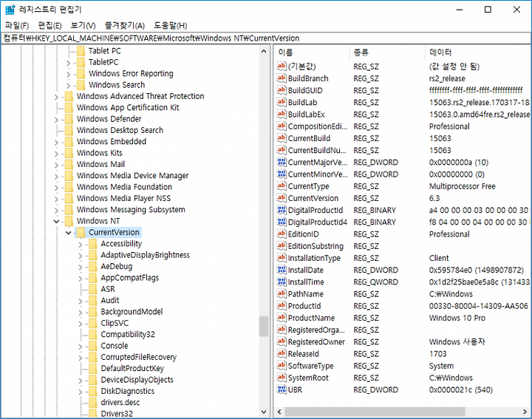The height and width of the screenshot is (419, 532).
Task: Click the folder icon of CurrentVersion key
Action: click(x=81, y=232)
